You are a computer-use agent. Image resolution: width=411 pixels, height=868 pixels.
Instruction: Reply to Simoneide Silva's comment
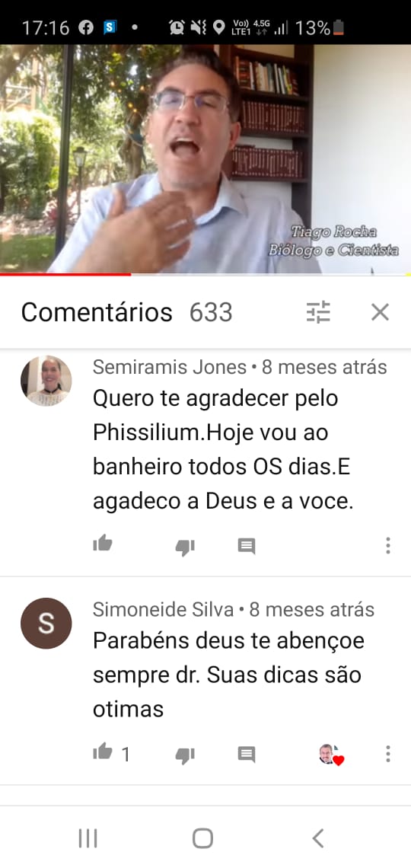coord(246,754)
